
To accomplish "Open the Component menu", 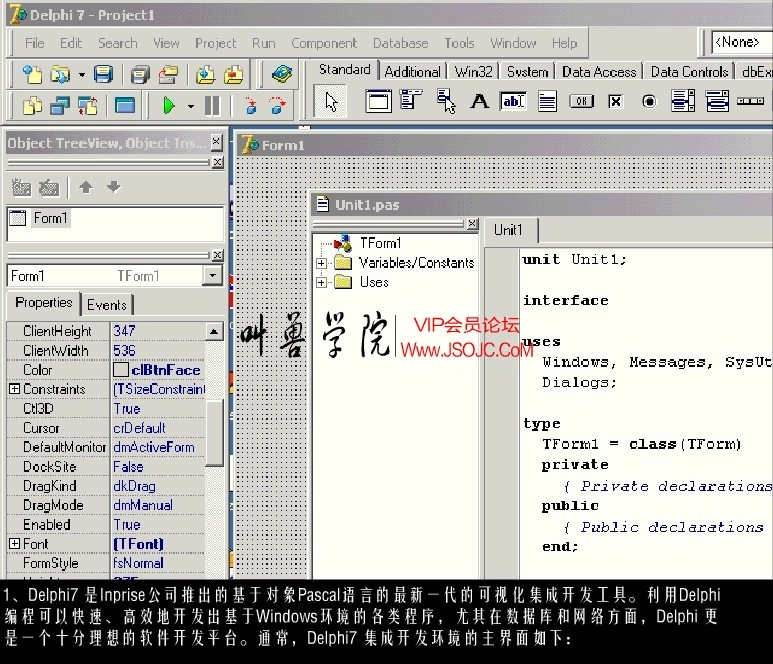I will coord(324,43).
